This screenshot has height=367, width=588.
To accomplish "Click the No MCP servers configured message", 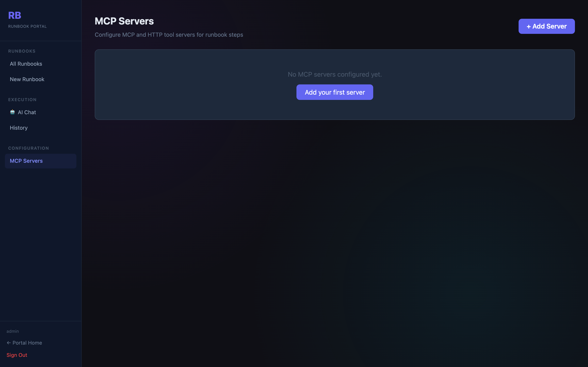I will tap(334, 74).
